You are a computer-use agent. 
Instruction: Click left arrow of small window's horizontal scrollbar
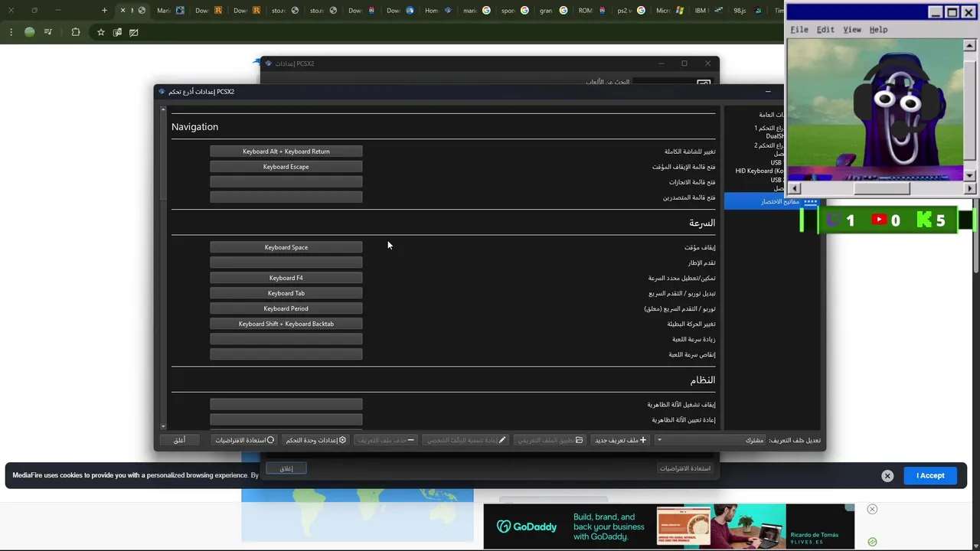click(x=794, y=188)
